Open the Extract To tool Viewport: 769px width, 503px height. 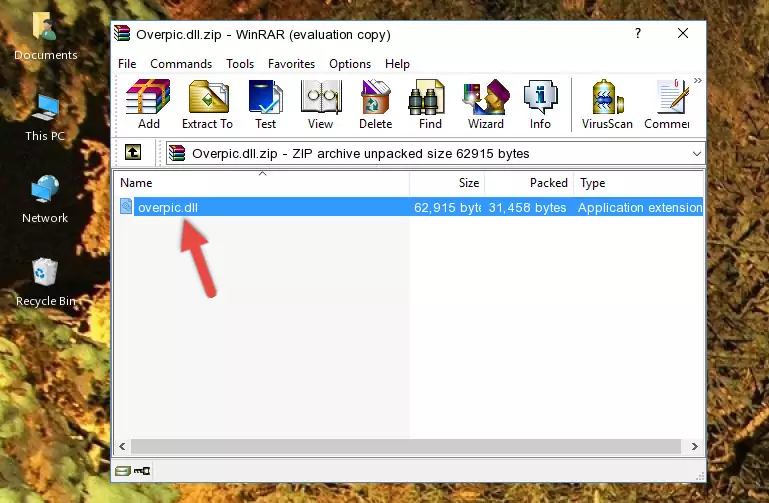(x=207, y=104)
